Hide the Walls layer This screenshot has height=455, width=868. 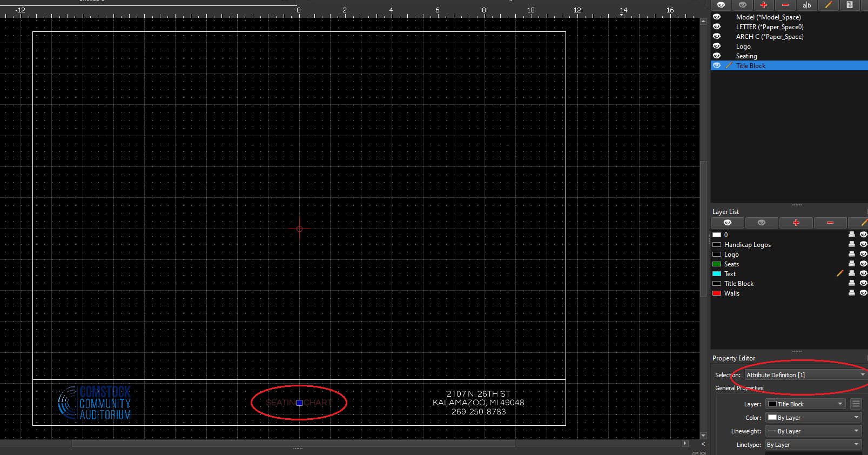863,293
